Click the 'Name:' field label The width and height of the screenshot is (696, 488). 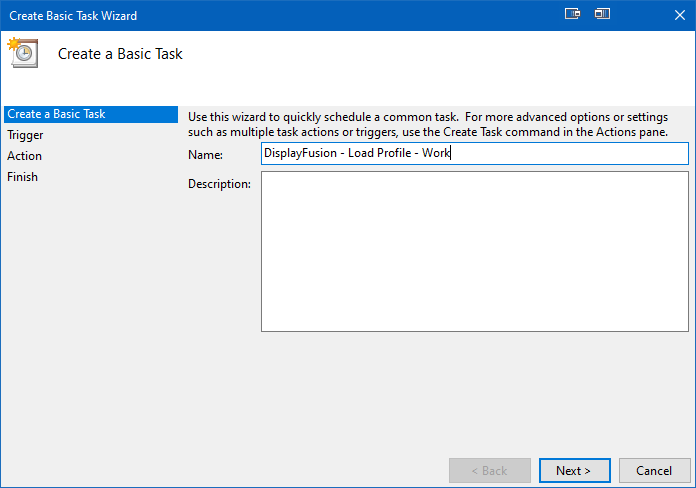205,155
